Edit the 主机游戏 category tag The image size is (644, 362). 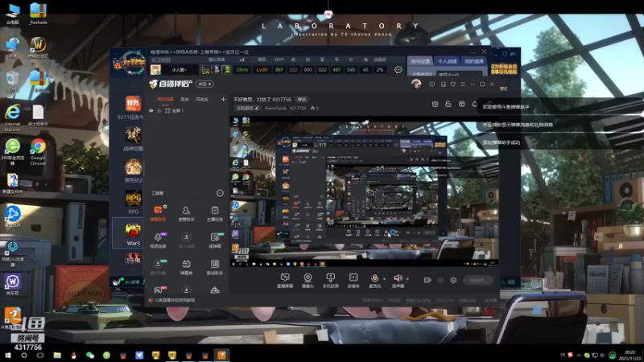point(248,108)
